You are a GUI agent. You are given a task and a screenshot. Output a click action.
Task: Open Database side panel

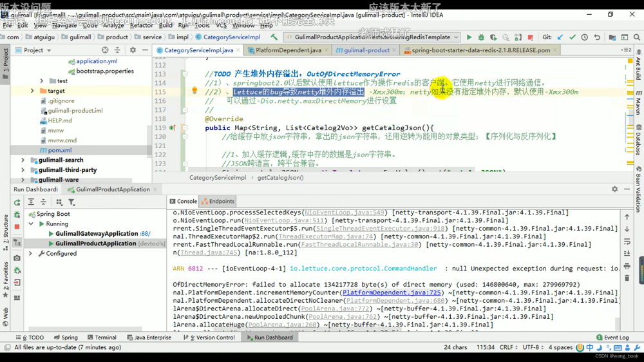coord(639,140)
